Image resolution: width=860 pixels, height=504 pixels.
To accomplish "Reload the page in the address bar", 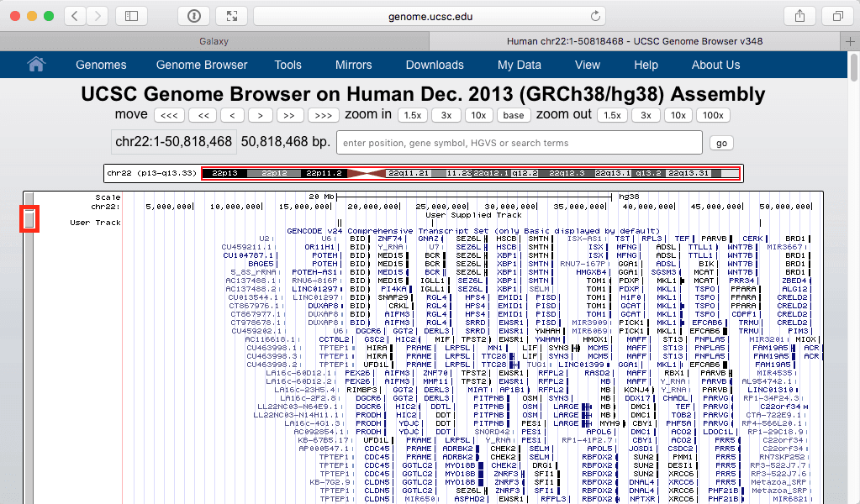I will 596,16.
